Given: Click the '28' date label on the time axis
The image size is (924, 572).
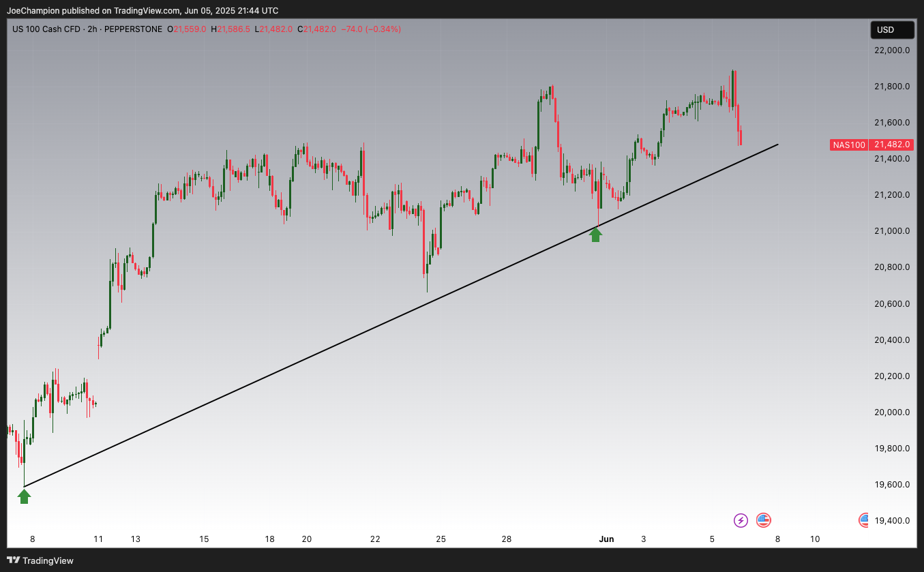Looking at the screenshot, I should [507, 539].
